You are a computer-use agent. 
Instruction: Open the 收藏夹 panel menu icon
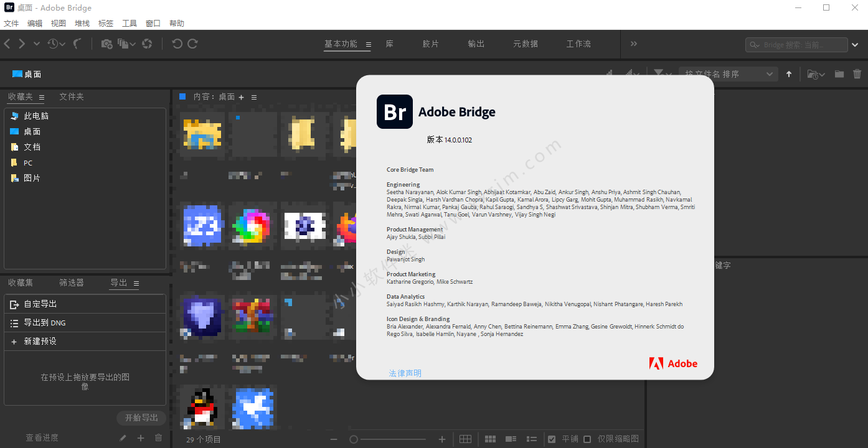pyautogui.click(x=42, y=98)
